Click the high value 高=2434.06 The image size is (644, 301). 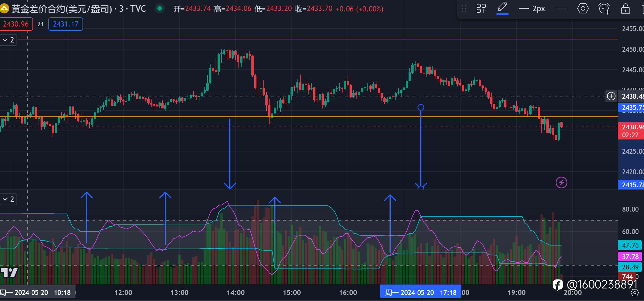coord(233,9)
